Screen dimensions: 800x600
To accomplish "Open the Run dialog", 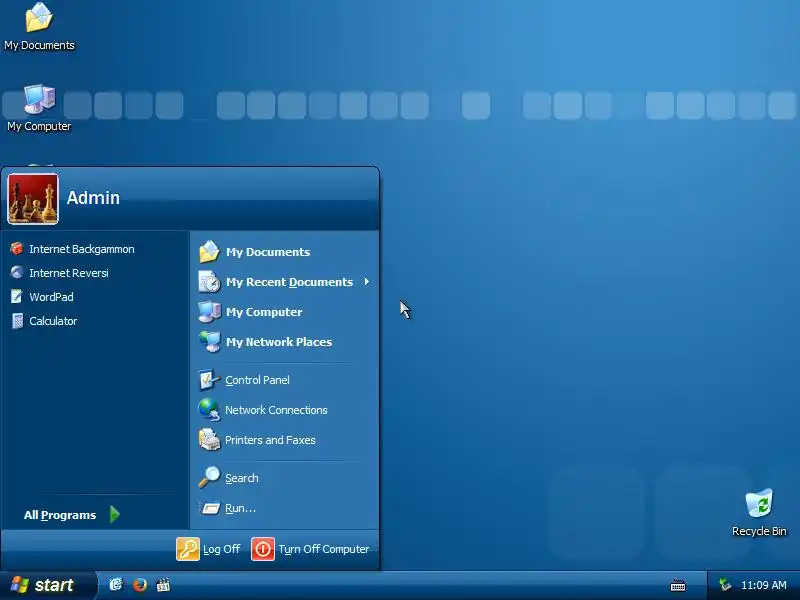I will tap(285, 508).
